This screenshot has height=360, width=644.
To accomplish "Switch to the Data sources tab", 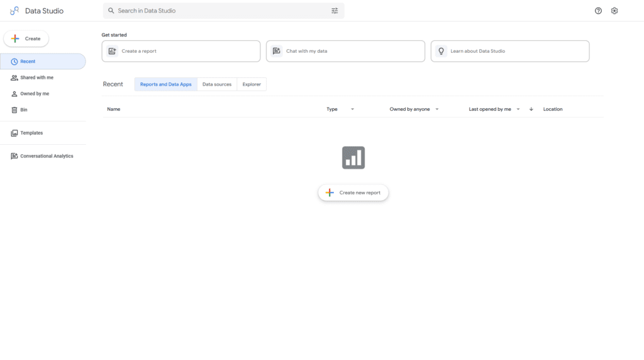I will (x=216, y=84).
